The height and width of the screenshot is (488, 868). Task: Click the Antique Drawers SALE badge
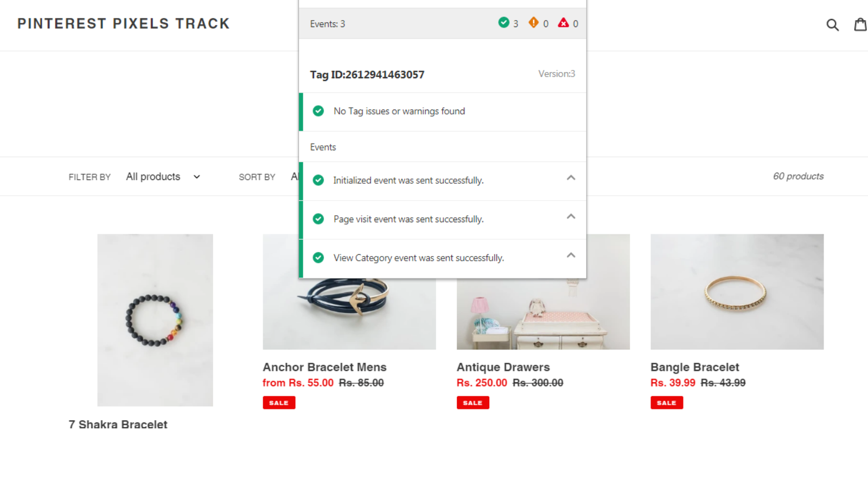tap(473, 403)
